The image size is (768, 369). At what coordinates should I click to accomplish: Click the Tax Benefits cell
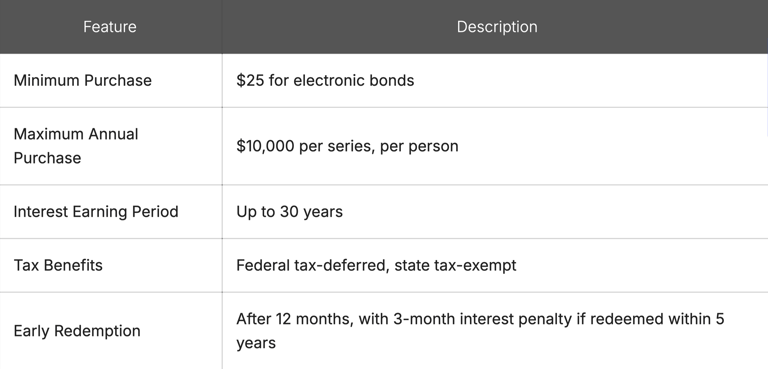pos(111,265)
